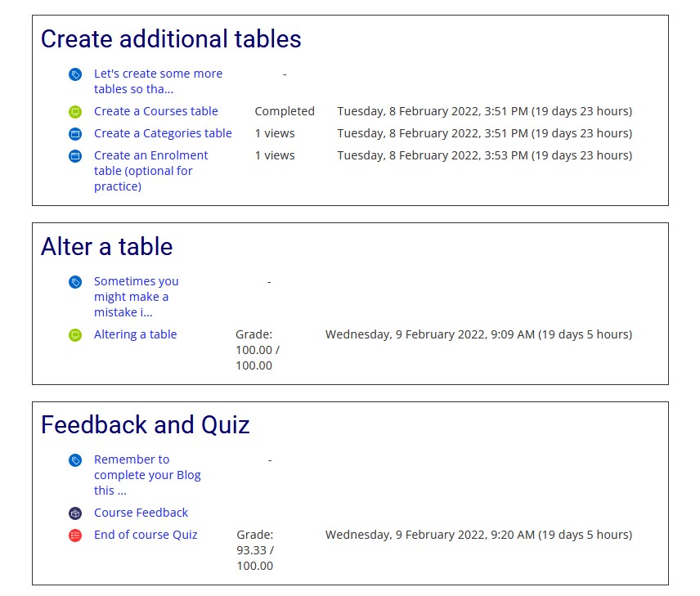Click red quiz icon beside End of course Quiz

click(75, 535)
